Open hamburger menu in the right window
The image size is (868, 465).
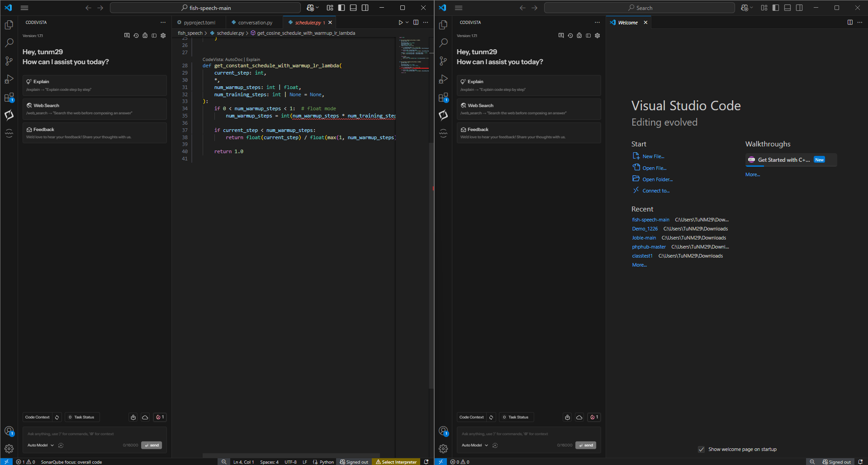click(459, 8)
